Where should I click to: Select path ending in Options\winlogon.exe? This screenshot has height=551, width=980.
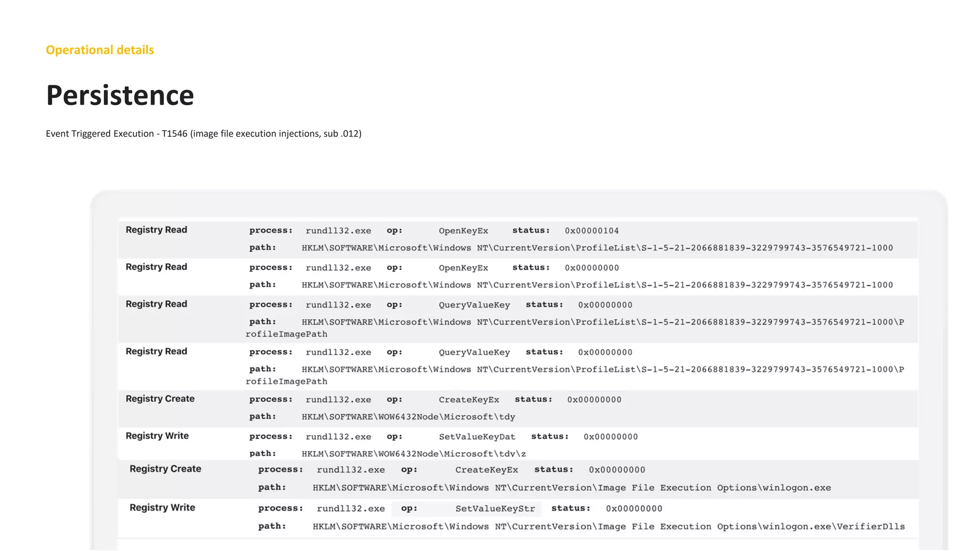(572, 487)
